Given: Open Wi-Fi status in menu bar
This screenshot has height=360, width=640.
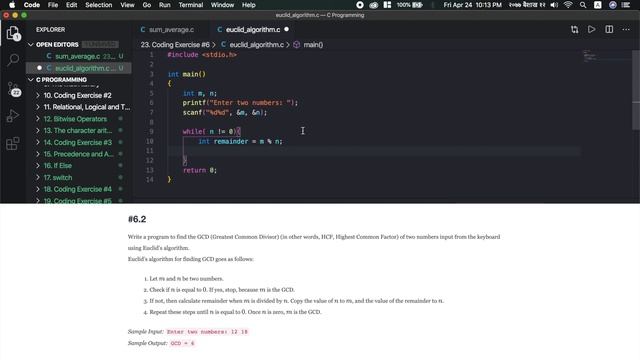Looking at the screenshot, I should (568, 5).
